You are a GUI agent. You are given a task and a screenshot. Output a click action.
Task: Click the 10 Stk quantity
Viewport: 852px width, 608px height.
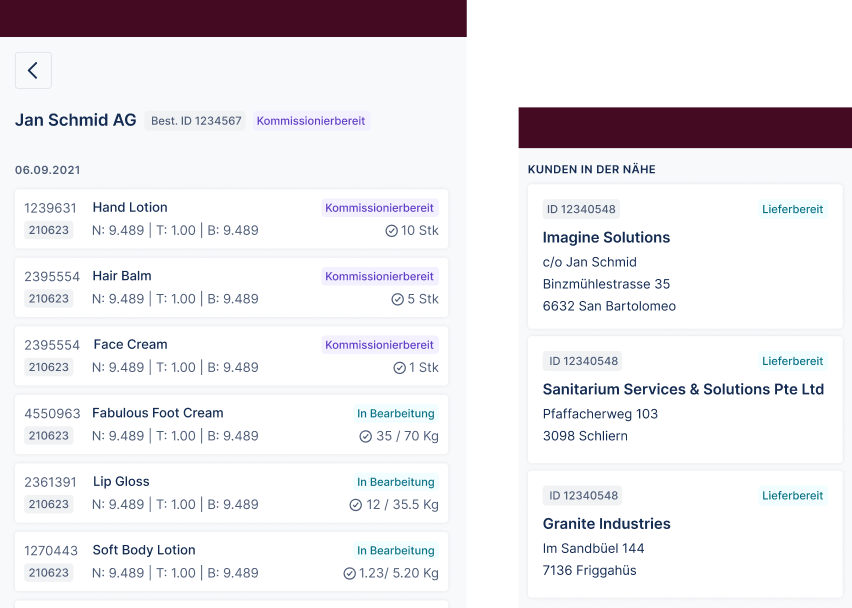click(419, 230)
